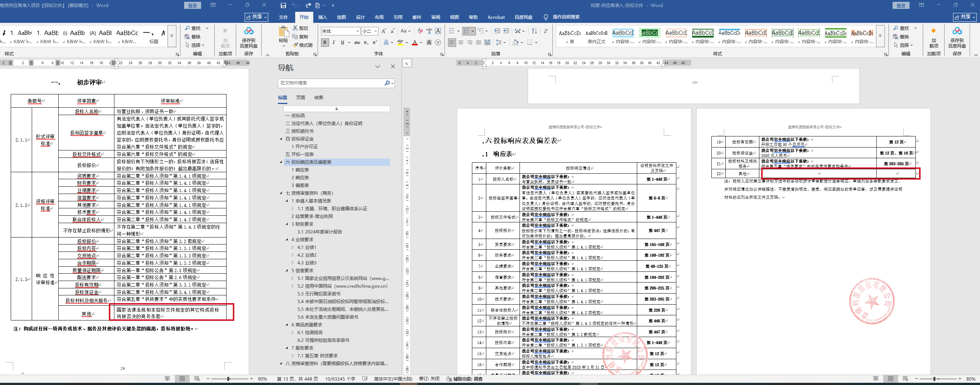Click the Increase Indent icon

(506, 31)
